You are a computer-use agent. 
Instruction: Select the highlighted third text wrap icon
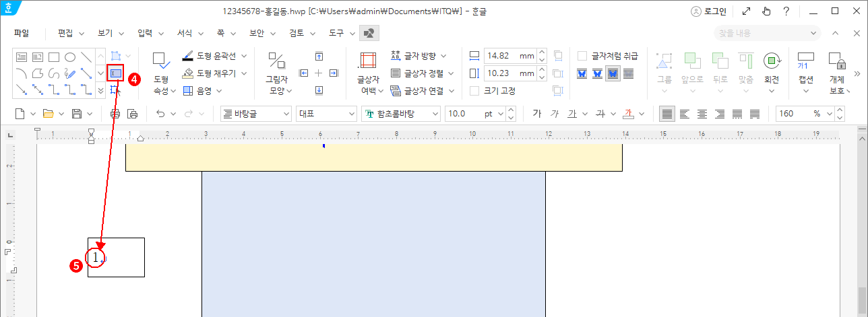pos(613,73)
